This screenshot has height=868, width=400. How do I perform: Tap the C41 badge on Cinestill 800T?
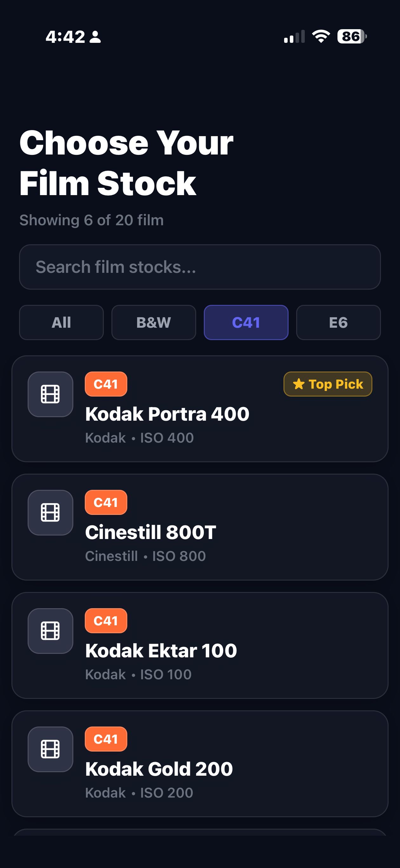click(106, 502)
